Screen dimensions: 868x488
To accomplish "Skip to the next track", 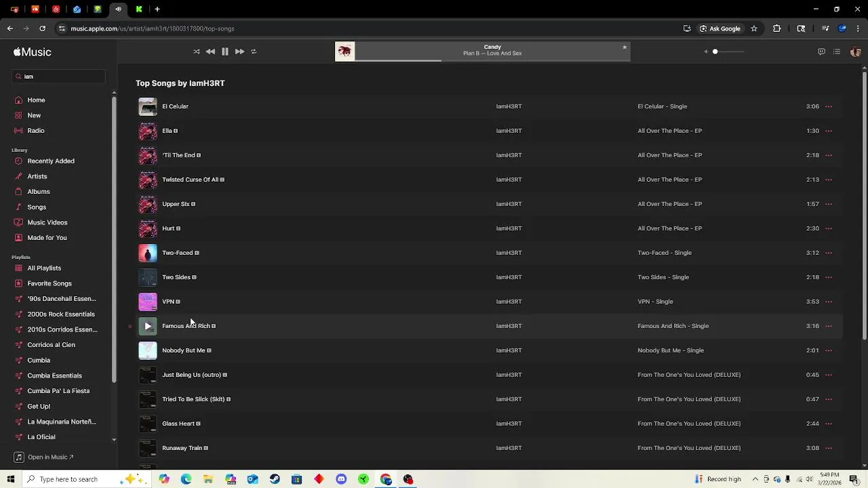I will tap(239, 52).
